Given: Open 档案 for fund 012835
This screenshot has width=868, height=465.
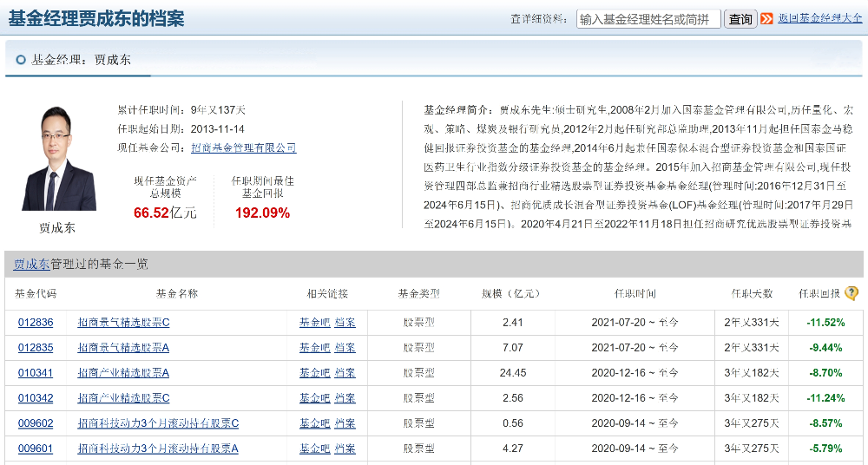Looking at the screenshot, I should click(x=345, y=348).
